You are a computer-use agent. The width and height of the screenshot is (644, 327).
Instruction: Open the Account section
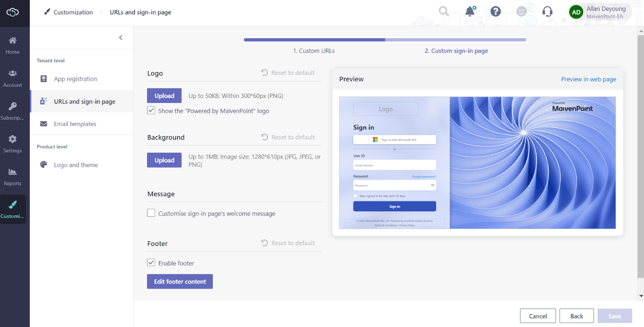[13, 78]
